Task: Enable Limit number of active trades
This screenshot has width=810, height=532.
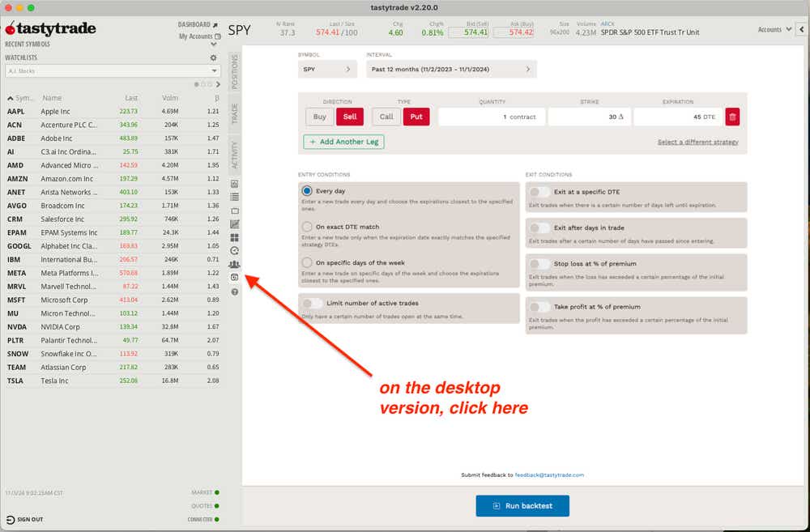Action: pyautogui.click(x=313, y=303)
